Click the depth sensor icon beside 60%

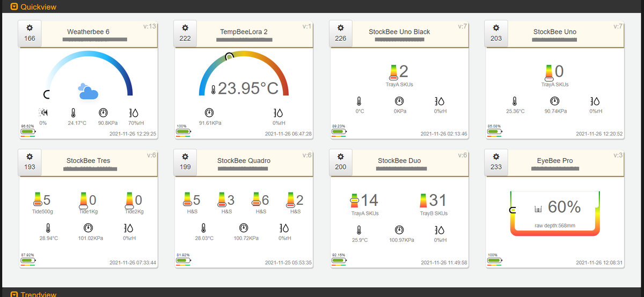click(539, 208)
